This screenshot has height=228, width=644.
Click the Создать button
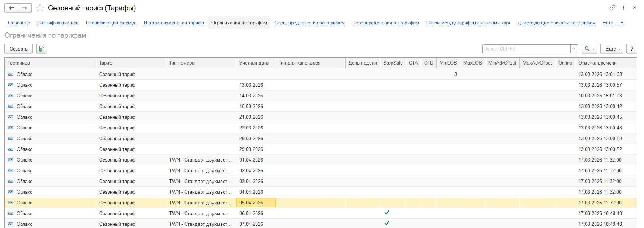coord(18,49)
